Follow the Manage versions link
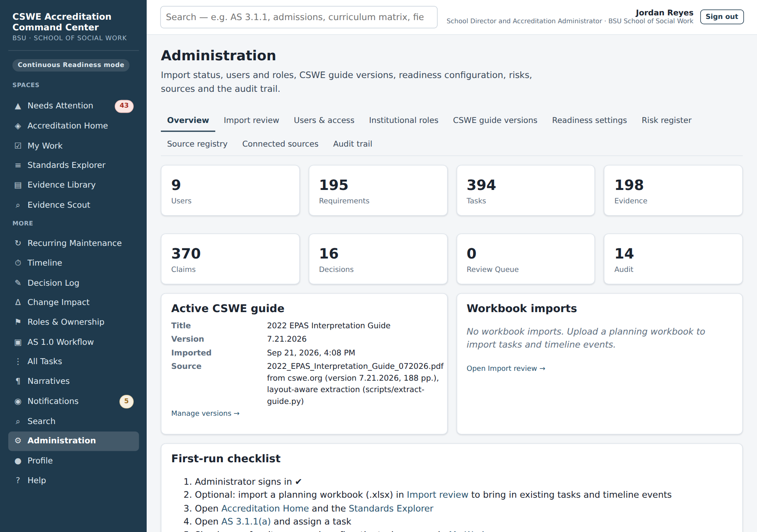This screenshot has height=532, width=757. coord(205,413)
